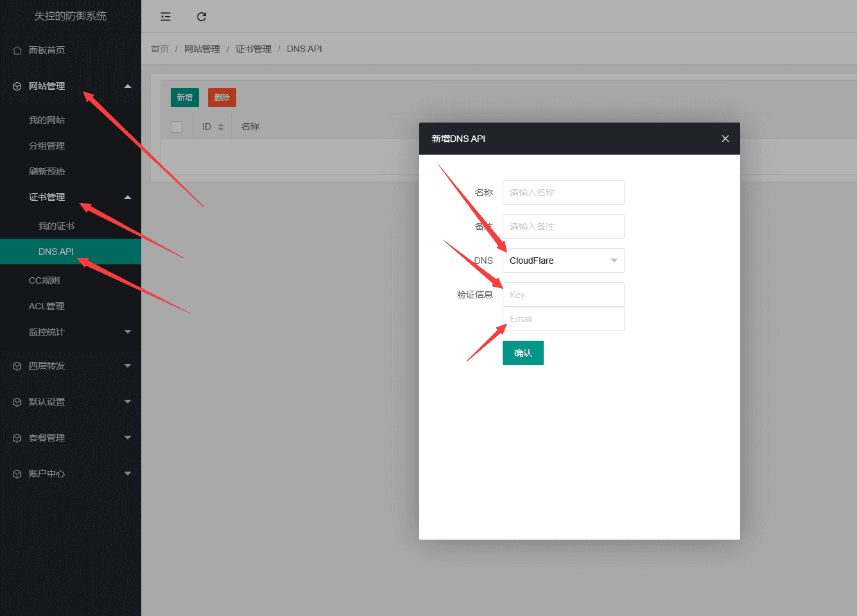Click the cube icon beside 默认设置
857x616 pixels.
click(17, 402)
